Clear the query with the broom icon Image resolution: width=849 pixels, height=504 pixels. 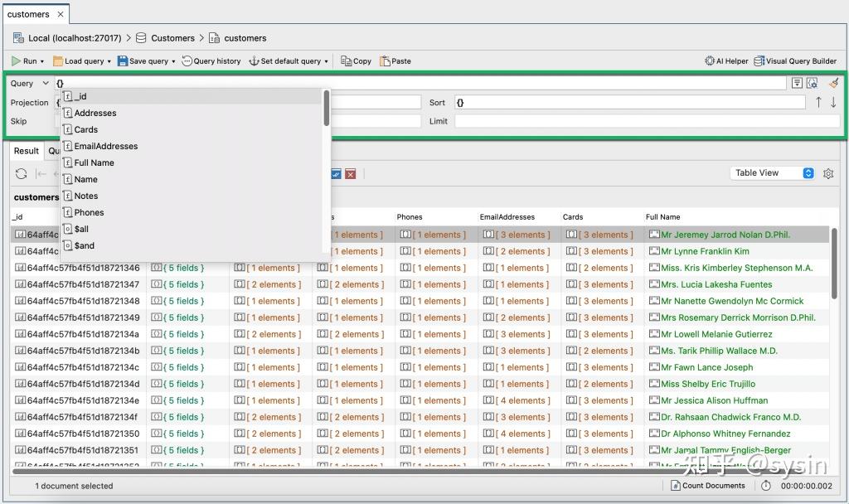pyautogui.click(x=833, y=83)
